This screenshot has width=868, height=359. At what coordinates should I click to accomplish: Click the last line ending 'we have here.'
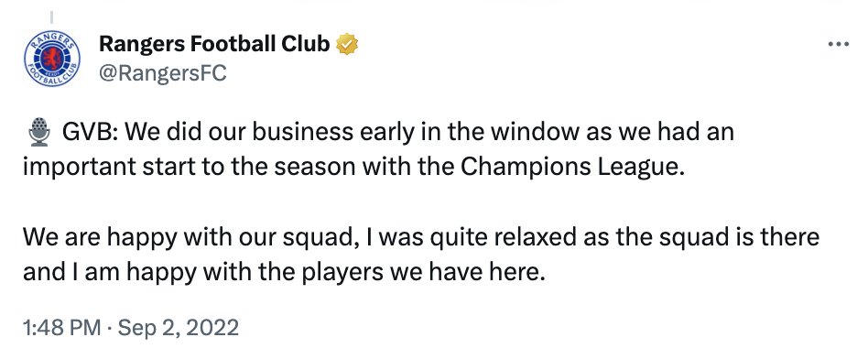point(281,273)
